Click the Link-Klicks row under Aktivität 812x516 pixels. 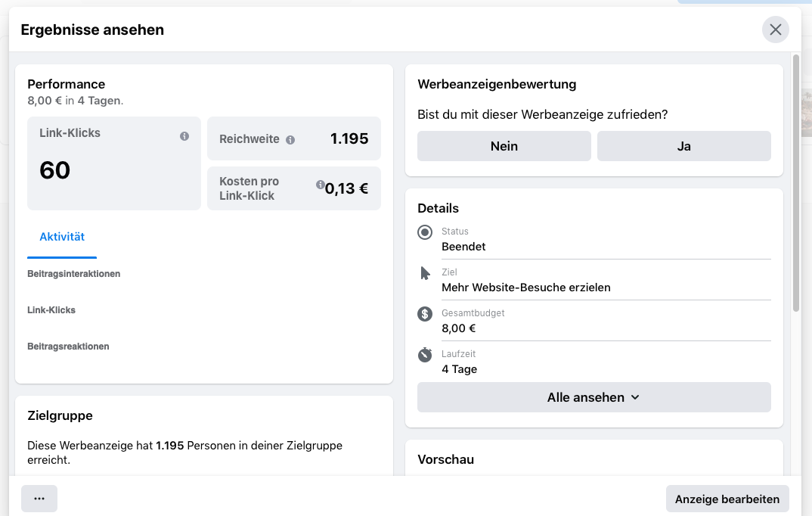click(51, 309)
